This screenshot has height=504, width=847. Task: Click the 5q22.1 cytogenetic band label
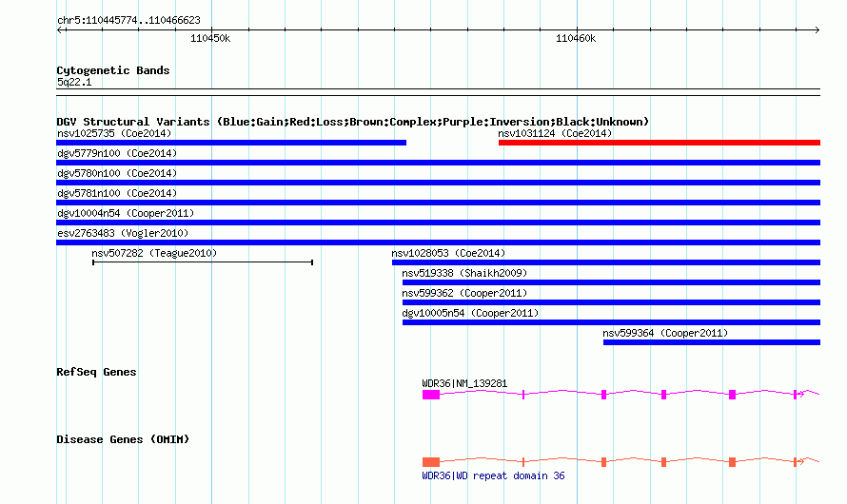click(x=74, y=82)
